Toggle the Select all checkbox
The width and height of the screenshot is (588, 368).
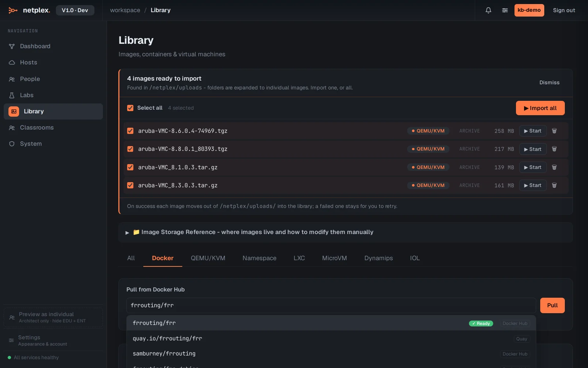130,108
